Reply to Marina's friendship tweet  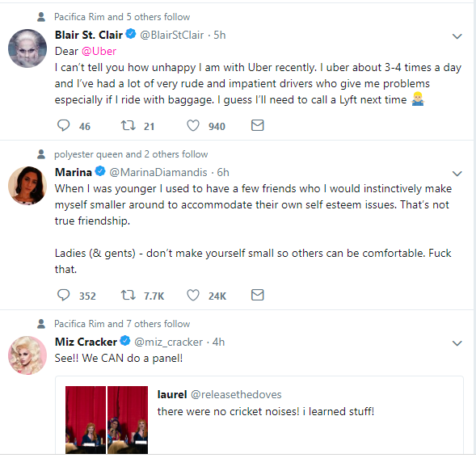64,295
